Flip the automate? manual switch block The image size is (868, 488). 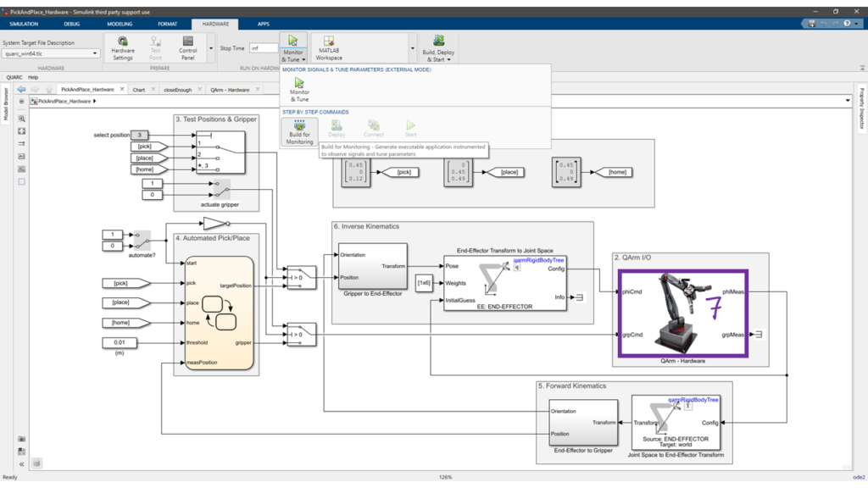[142, 240]
